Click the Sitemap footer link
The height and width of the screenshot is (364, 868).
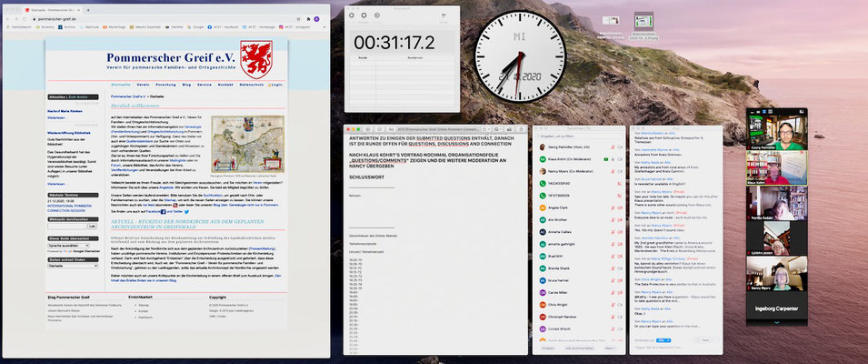click(144, 305)
